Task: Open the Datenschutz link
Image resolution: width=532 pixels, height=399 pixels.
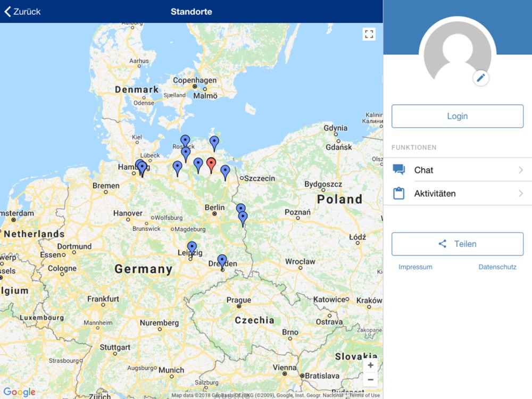Action: click(x=497, y=267)
